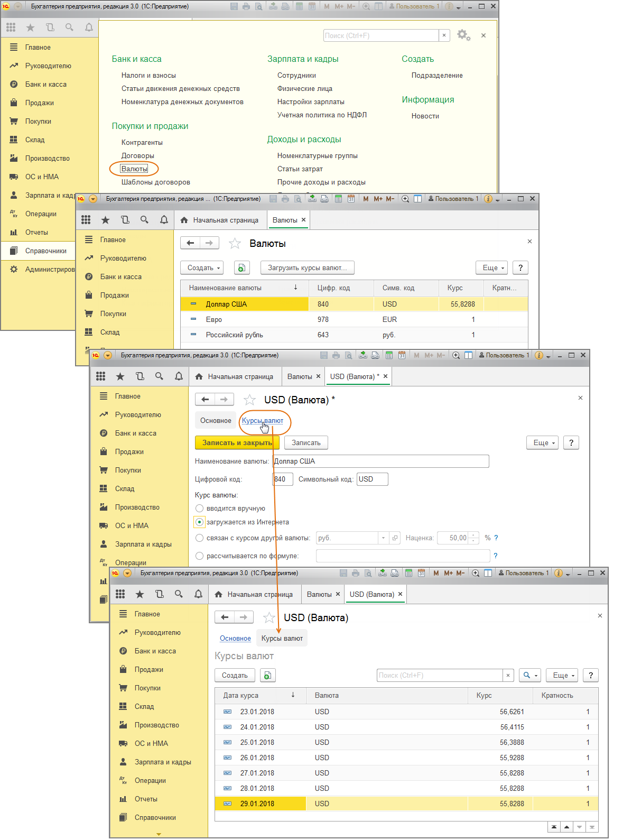Open Еще dropdown in Курсы валют window
Viewport: 632px width, 840px height.
pyautogui.click(x=562, y=675)
